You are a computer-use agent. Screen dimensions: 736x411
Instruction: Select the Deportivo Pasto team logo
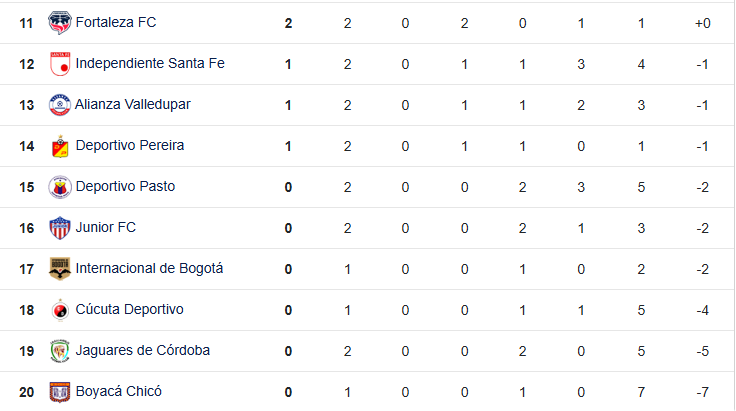(60, 187)
